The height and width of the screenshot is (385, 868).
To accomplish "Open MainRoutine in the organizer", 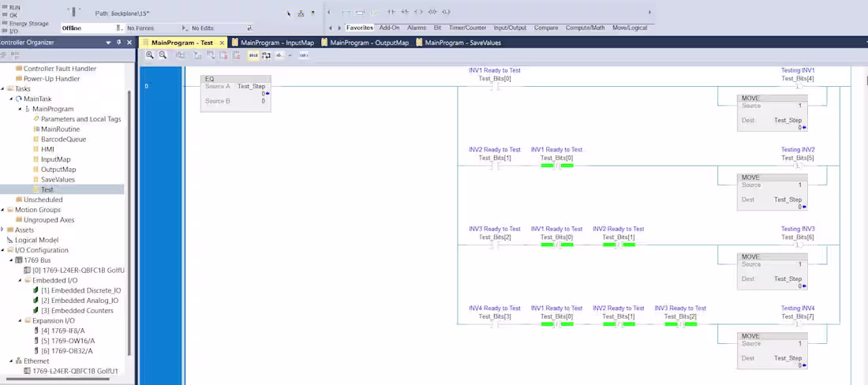I will click(60, 129).
